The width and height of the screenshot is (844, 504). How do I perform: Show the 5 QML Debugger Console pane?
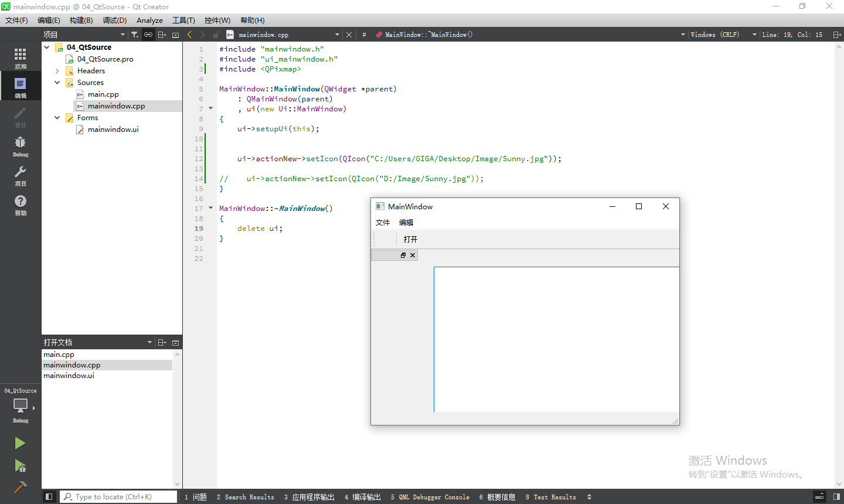[430, 497]
